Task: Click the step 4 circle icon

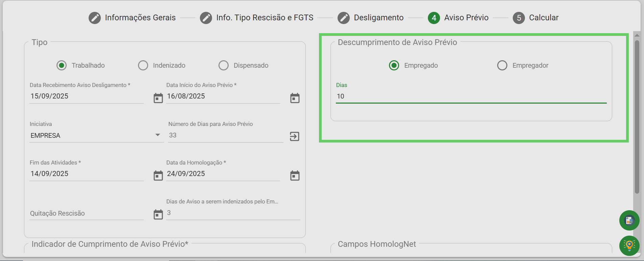Action: click(434, 18)
